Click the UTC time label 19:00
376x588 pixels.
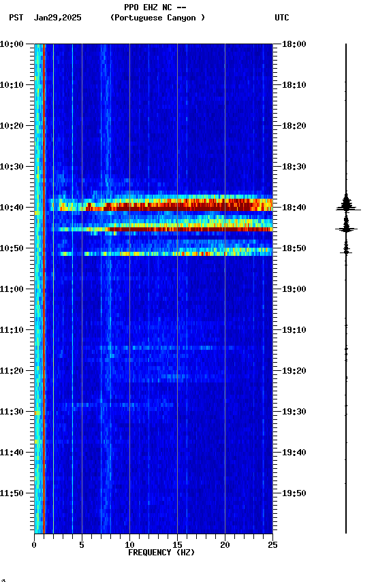294,289
